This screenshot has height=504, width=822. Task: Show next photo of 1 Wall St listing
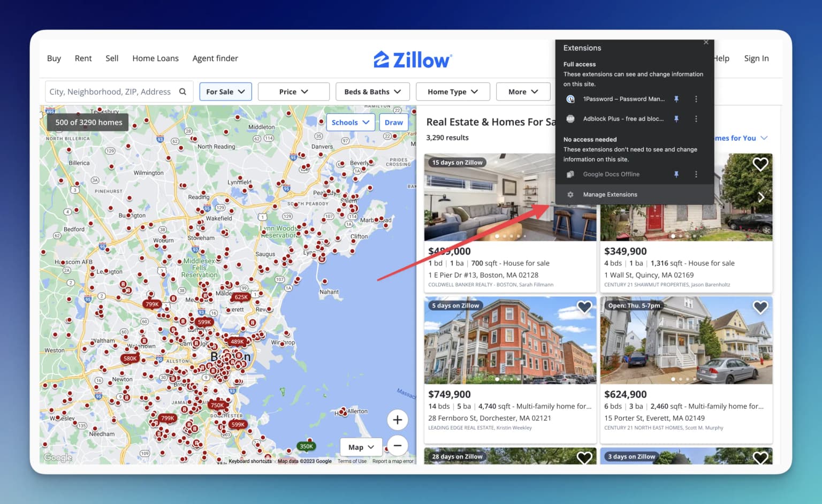(761, 197)
